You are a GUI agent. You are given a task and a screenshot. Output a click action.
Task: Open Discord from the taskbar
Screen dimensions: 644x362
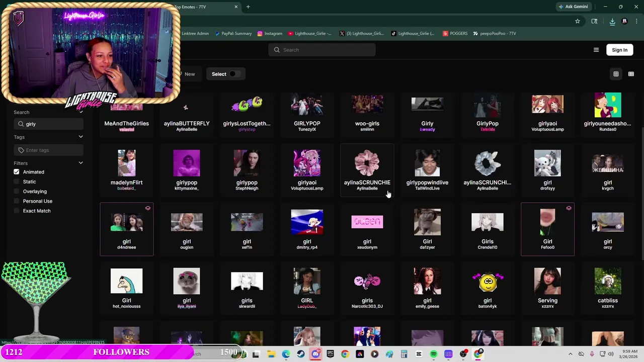point(315,354)
